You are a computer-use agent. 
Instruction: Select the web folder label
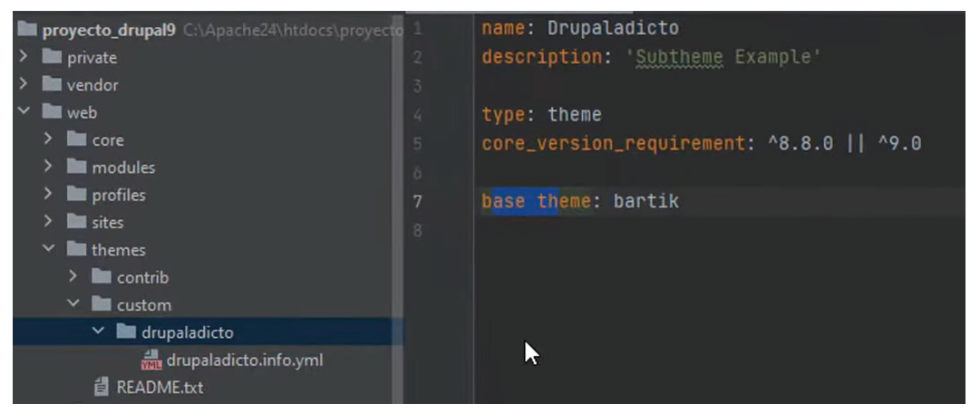[82, 112]
